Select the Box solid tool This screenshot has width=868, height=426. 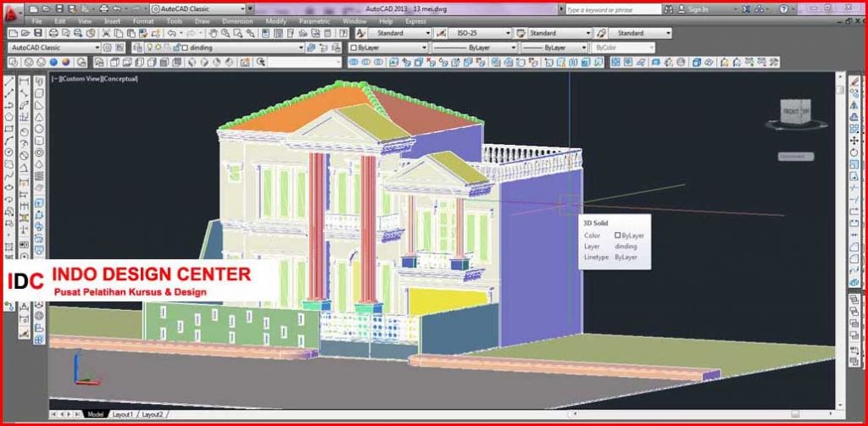tap(39, 93)
